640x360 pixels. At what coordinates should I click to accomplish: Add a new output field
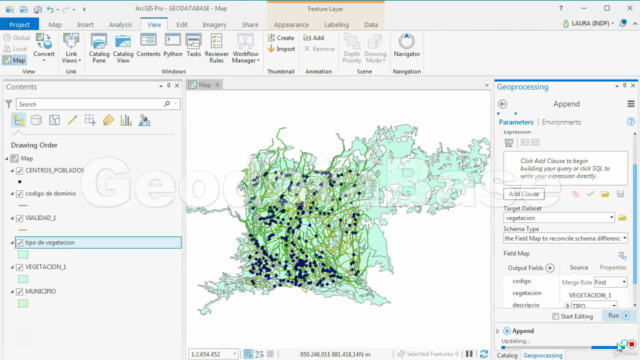click(x=550, y=268)
